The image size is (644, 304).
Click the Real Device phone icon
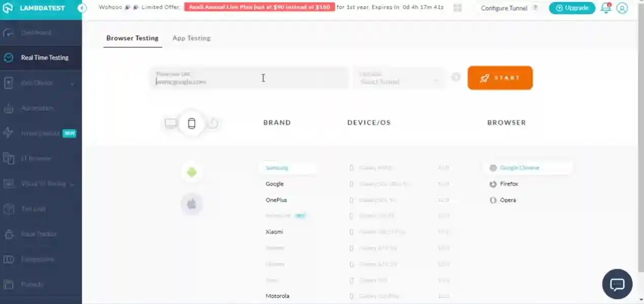tap(9, 83)
